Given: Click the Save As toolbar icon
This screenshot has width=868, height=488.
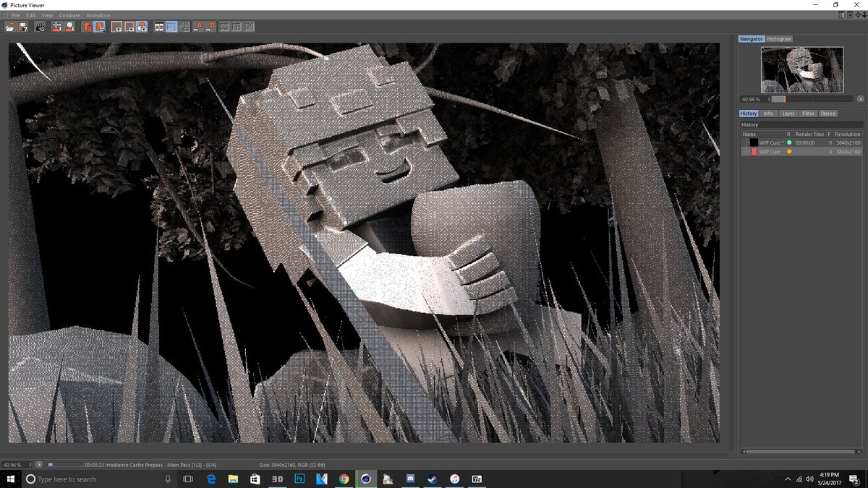Looking at the screenshot, I should 22,27.
